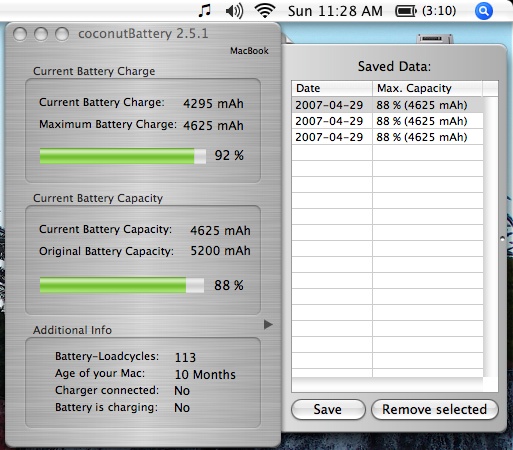Click the Current Battery Charge section heading
The image size is (513, 450).
(94, 71)
